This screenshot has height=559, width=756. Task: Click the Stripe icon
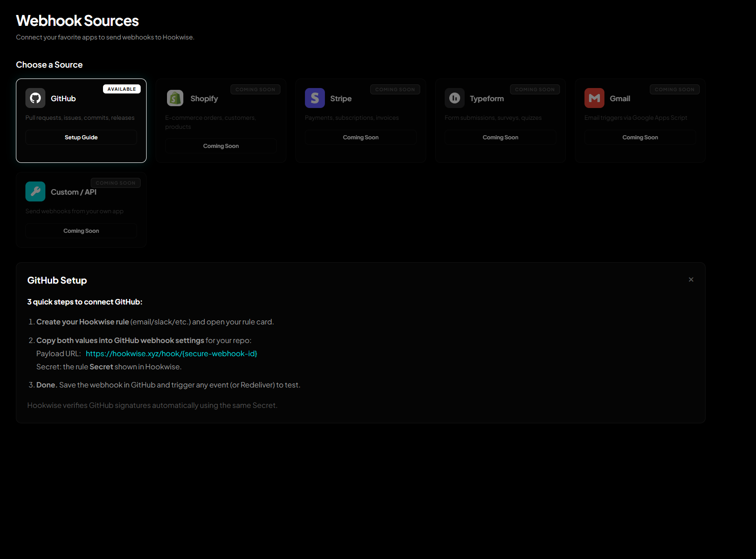point(314,98)
